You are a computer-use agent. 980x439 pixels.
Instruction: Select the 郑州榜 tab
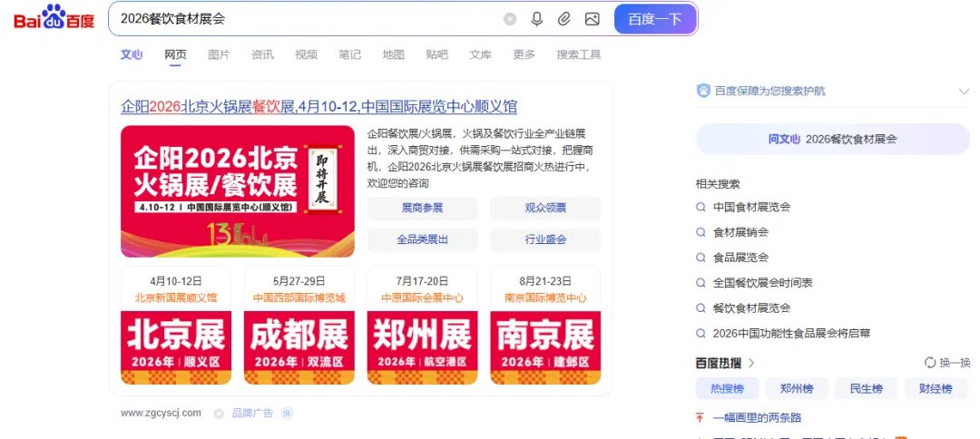(797, 388)
